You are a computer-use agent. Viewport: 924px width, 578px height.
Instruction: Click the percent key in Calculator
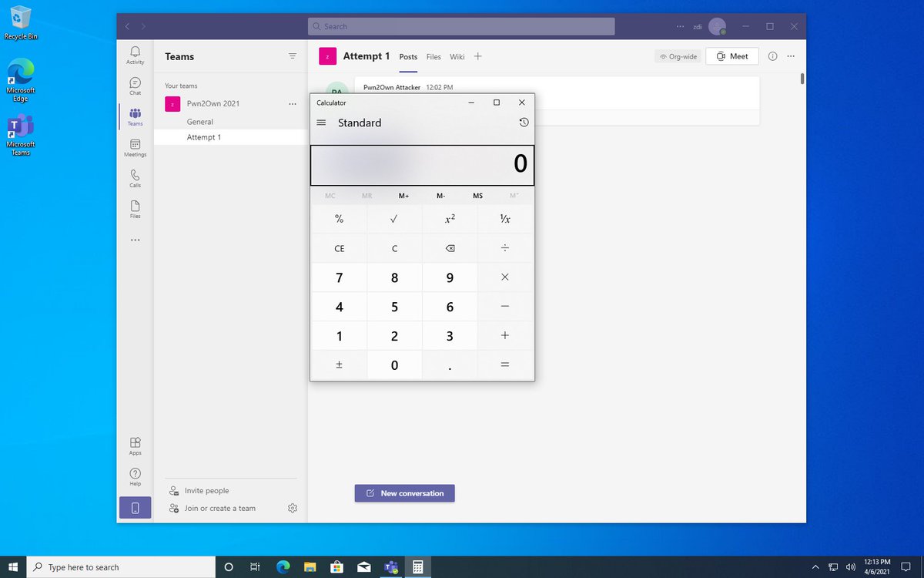point(339,219)
